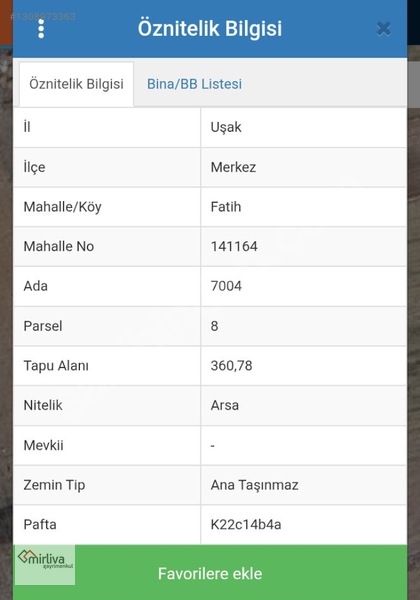Select the Ada value 7004
The height and width of the screenshot is (600, 420).
pos(226,286)
